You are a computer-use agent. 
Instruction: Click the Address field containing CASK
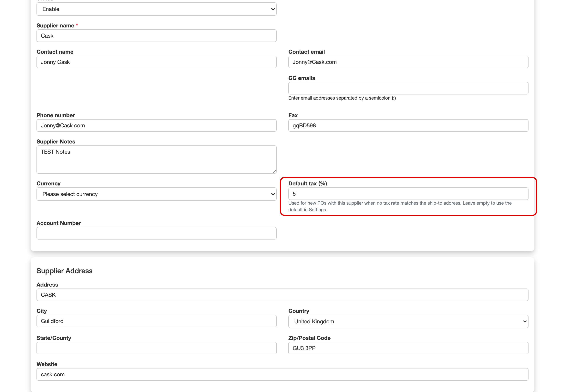click(x=282, y=295)
